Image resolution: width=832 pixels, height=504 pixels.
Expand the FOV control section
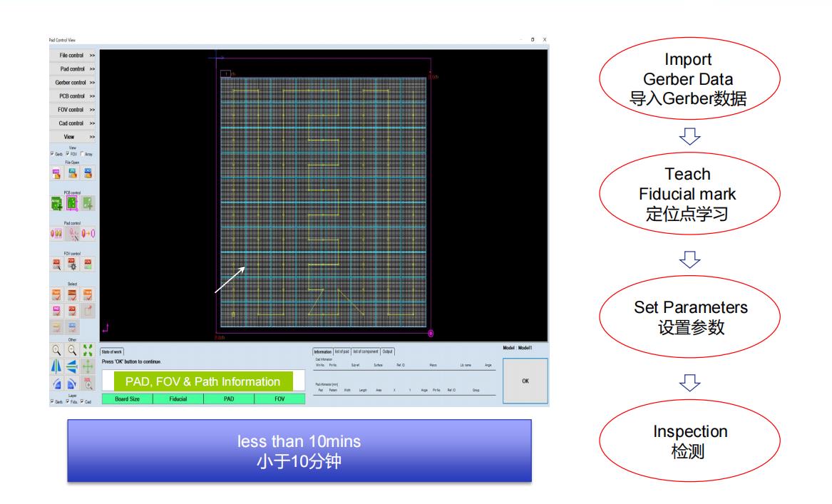[x=73, y=110]
